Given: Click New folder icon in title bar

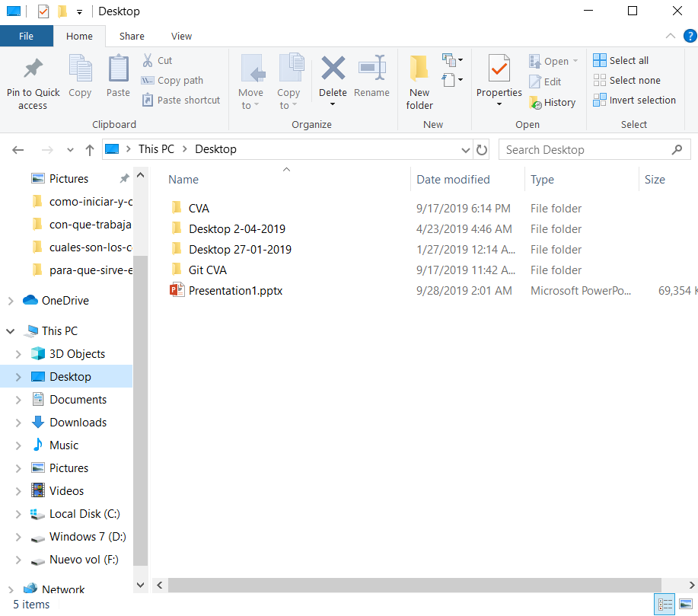Looking at the screenshot, I should pyautogui.click(x=62, y=11).
